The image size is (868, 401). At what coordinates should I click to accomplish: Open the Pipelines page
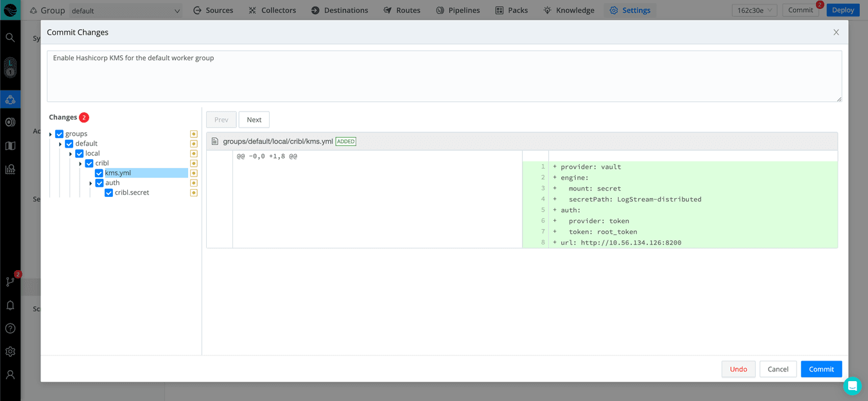[x=457, y=10]
